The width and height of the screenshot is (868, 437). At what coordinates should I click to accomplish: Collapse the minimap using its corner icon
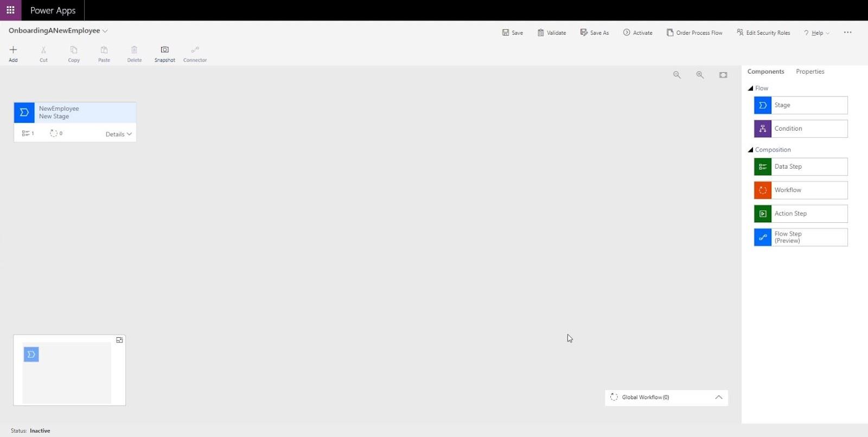point(119,340)
